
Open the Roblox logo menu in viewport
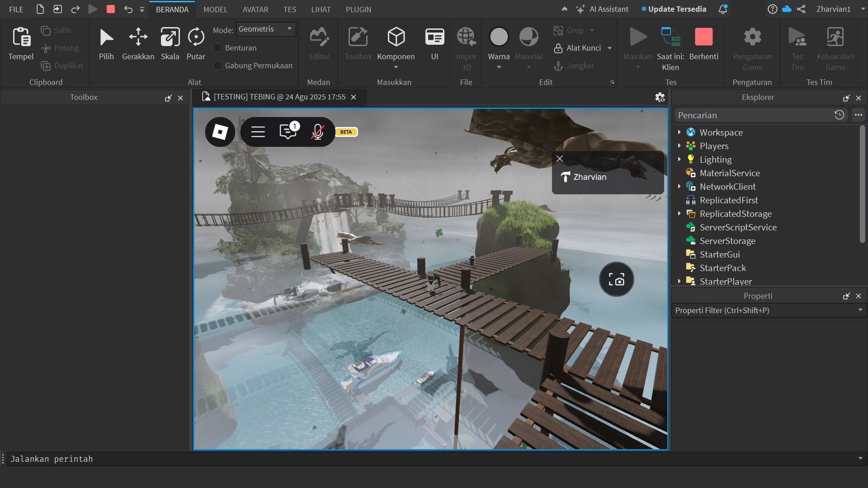click(220, 132)
